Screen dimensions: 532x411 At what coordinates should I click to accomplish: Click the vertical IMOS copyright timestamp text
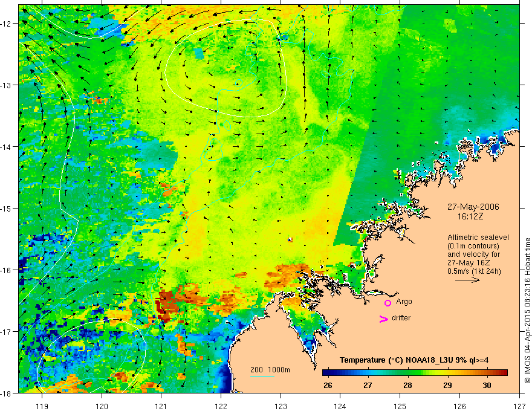[x=527, y=311]
